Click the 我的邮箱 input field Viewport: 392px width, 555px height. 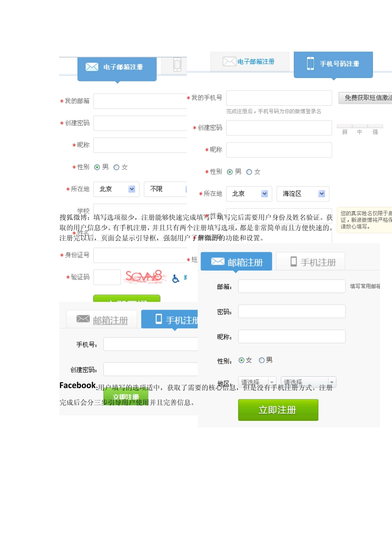[140, 101]
